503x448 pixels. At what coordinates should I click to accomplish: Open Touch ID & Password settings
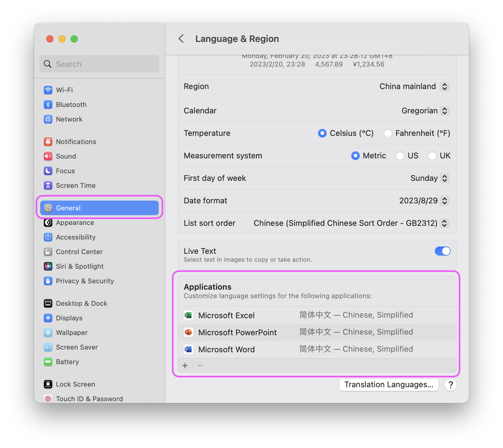coord(89,398)
